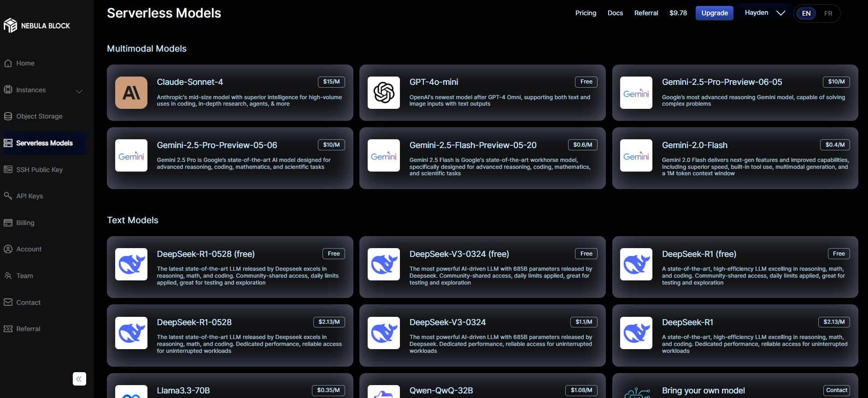This screenshot has width=868, height=398.
Task: Select the Gemini-2.0-Flash model title
Action: 695,145
